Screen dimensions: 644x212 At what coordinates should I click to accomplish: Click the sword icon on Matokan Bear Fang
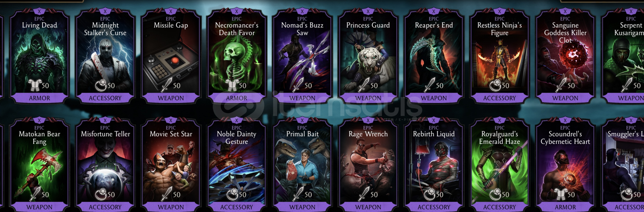click(35, 194)
